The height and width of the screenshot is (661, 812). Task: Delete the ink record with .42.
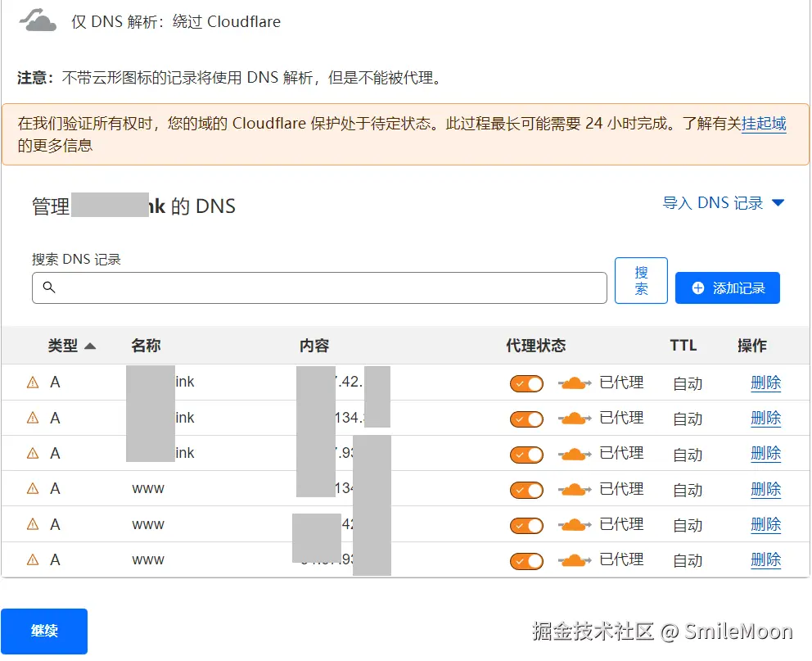pos(766,383)
